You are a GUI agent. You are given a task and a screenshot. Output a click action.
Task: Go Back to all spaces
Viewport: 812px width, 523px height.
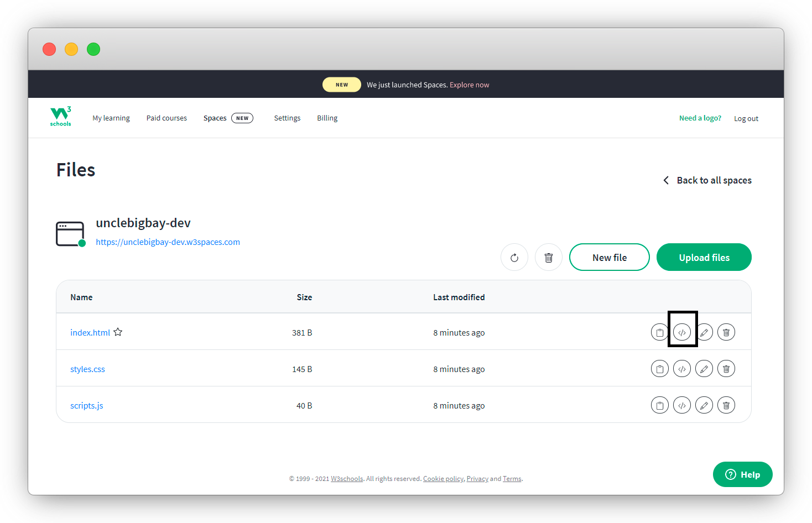(x=707, y=180)
